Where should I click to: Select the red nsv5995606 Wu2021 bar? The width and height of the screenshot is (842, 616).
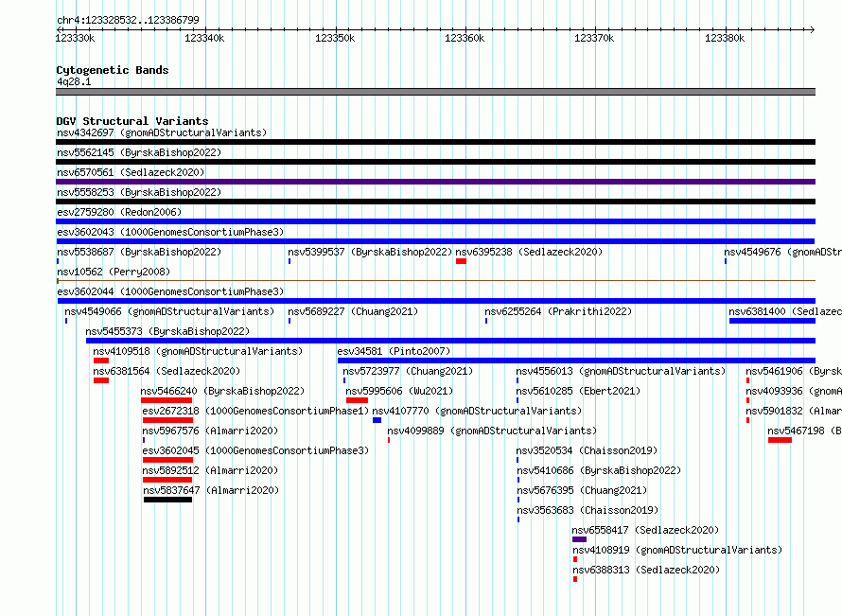[357, 400]
